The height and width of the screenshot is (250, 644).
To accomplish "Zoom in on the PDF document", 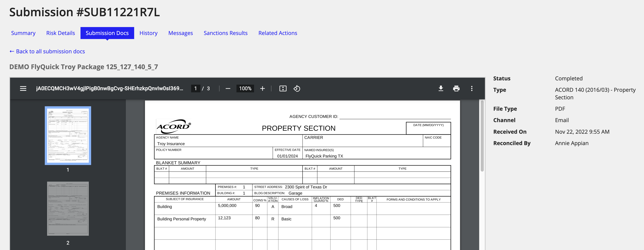I will [262, 88].
